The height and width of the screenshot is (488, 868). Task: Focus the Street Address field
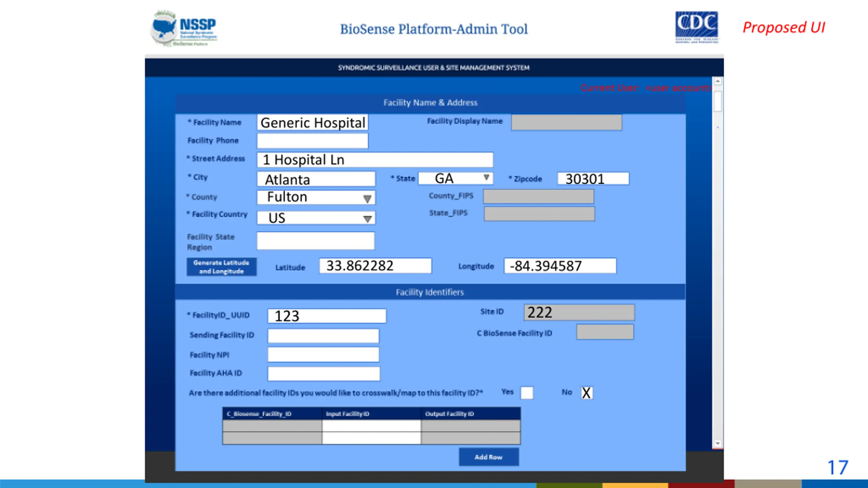(375, 160)
